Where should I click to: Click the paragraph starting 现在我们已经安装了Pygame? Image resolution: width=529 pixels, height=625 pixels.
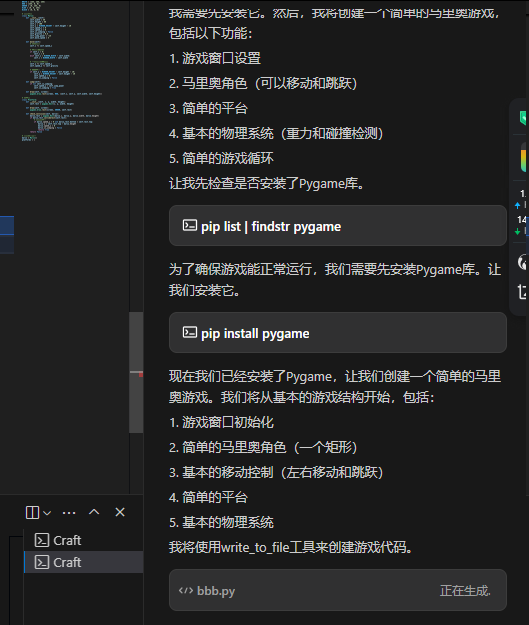pos(335,387)
